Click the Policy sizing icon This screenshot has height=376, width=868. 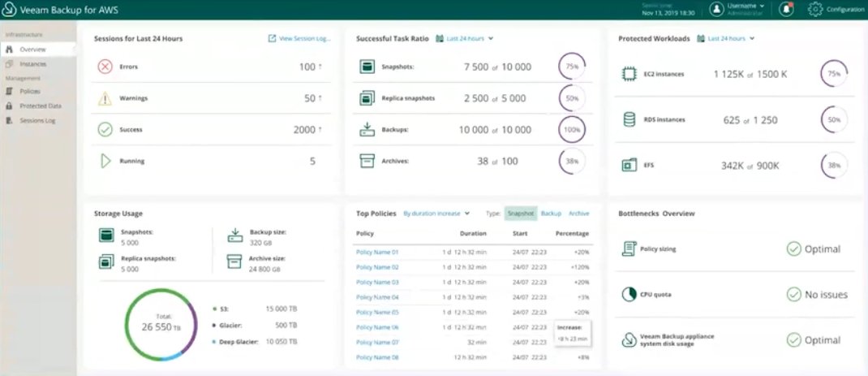[x=629, y=249]
